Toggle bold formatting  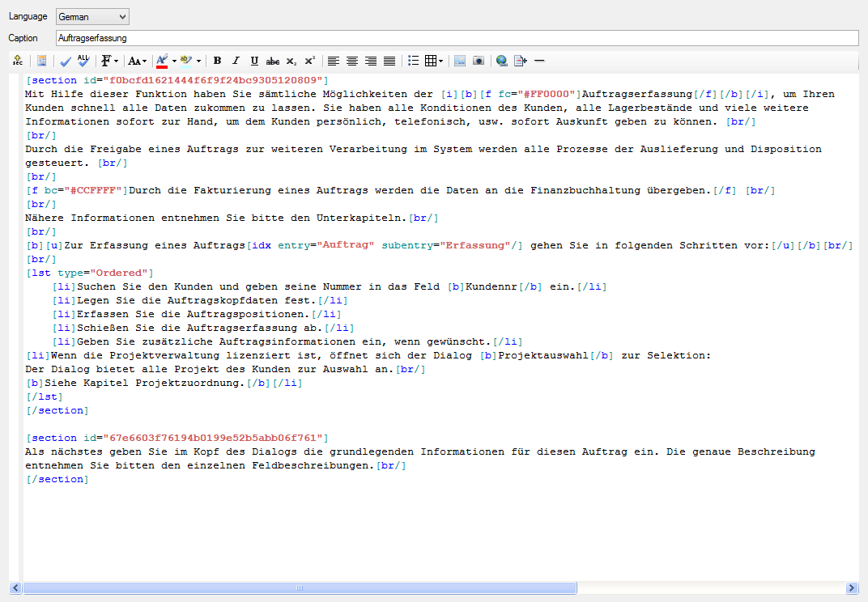click(x=218, y=61)
